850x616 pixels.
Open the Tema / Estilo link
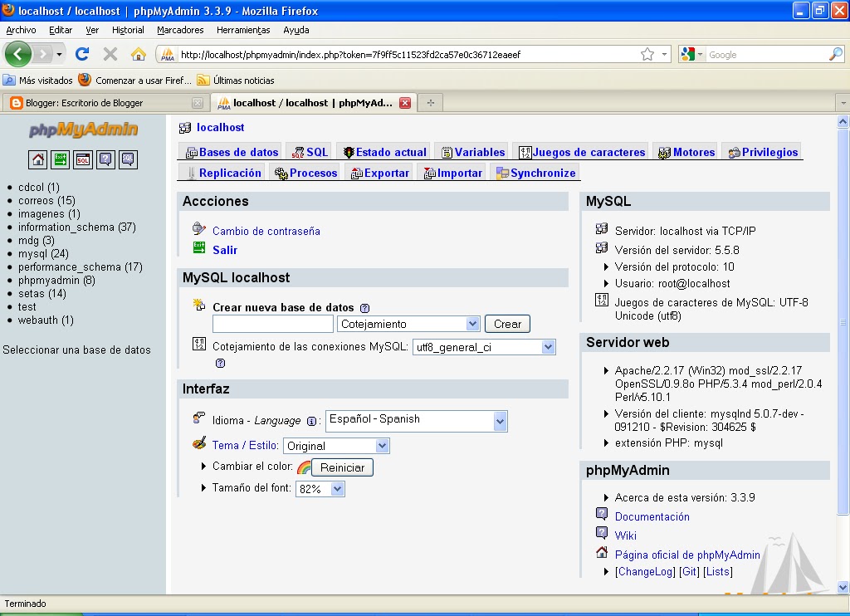coord(245,445)
